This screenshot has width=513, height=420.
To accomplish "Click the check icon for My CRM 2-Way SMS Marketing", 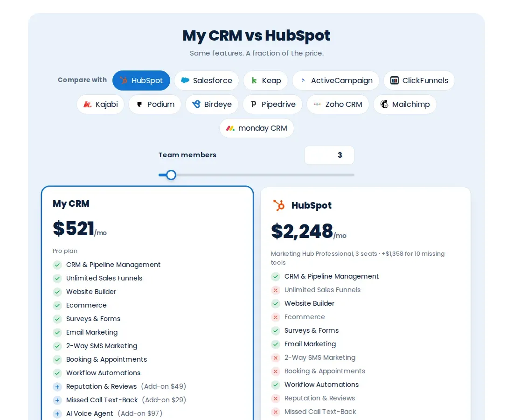I will click(x=57, y=346).
